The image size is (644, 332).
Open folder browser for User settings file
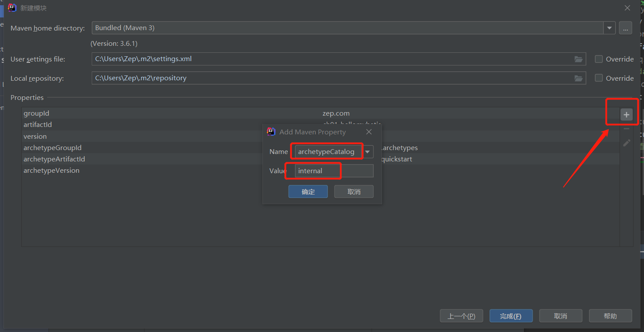[579, 59]
